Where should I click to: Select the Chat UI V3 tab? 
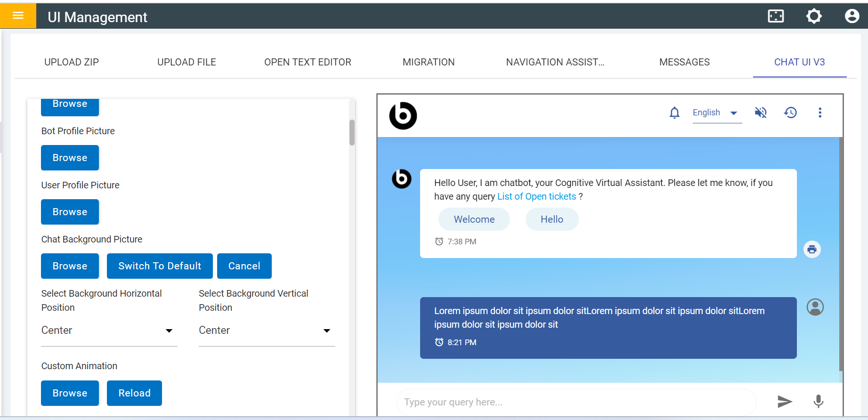tap(800, 62)
